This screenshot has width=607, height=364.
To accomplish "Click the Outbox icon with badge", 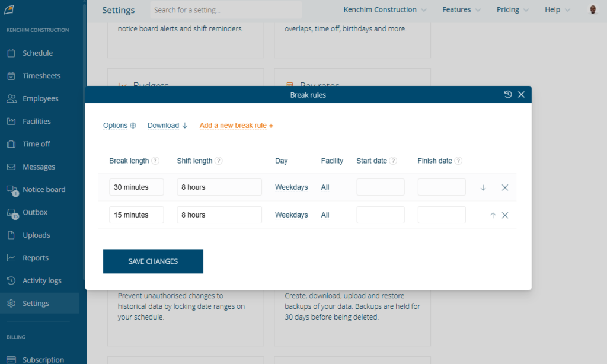I will pyautogui.click(x=12, y=213).
